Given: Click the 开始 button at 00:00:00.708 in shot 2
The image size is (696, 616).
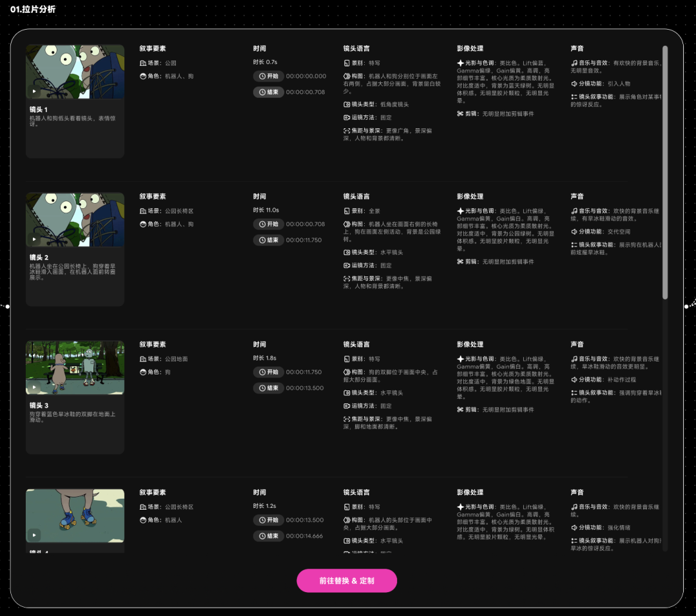Looking at the screenshot, I should pos(269,224).
